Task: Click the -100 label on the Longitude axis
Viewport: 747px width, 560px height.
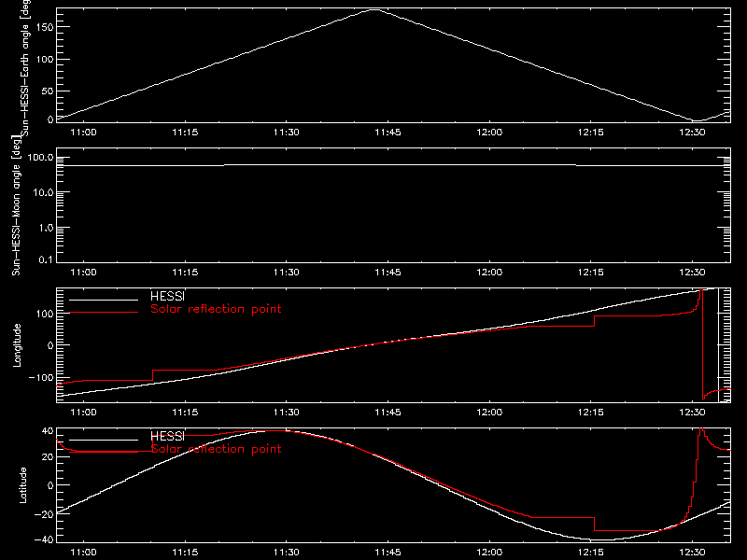Action: click(x=41, y=377)
